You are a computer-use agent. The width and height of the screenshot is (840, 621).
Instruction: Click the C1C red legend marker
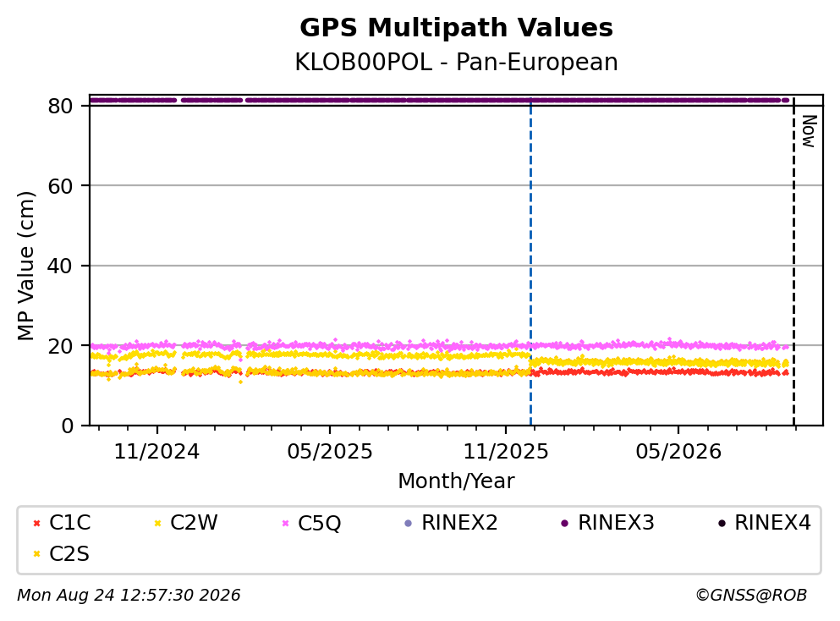(x=36, y=523)
